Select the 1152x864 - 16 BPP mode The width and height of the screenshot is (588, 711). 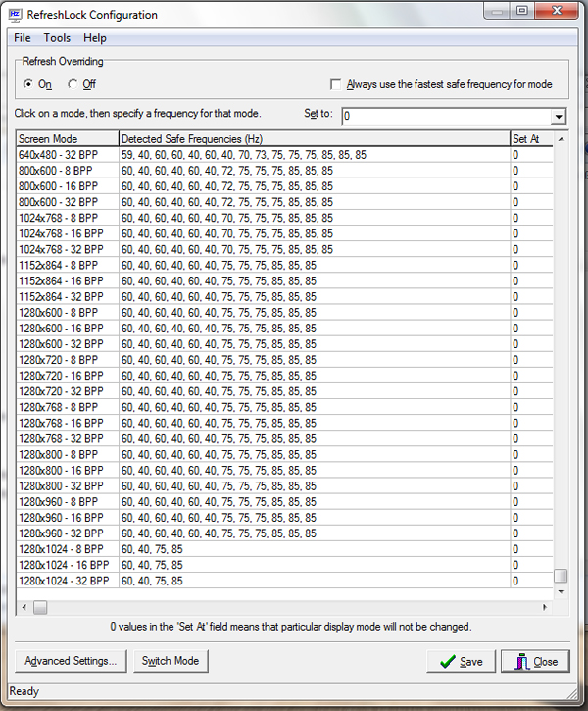click(284, 281)
